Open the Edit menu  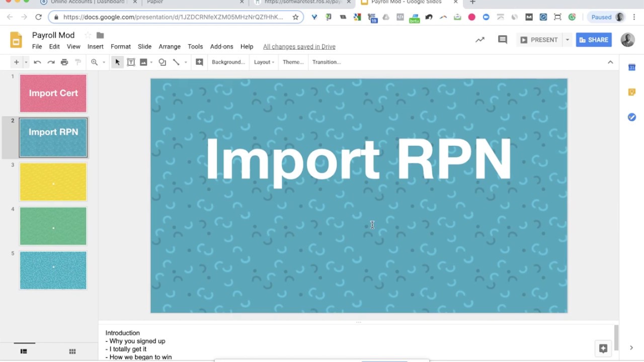(54, 46)
